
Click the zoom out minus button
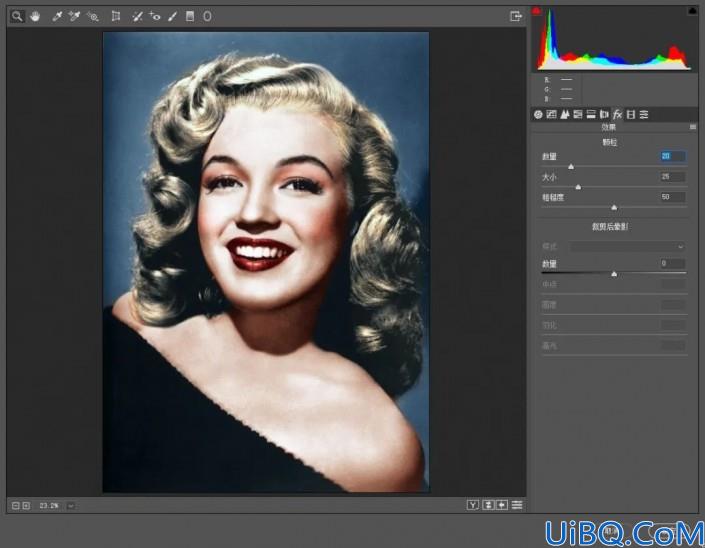pyautogui.click(x=16, y=506)
